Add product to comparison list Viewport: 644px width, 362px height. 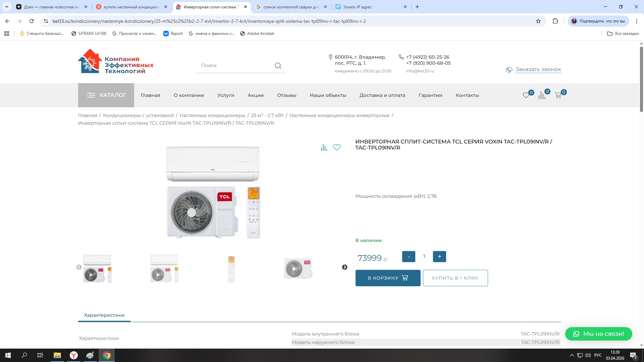(324, 147)
